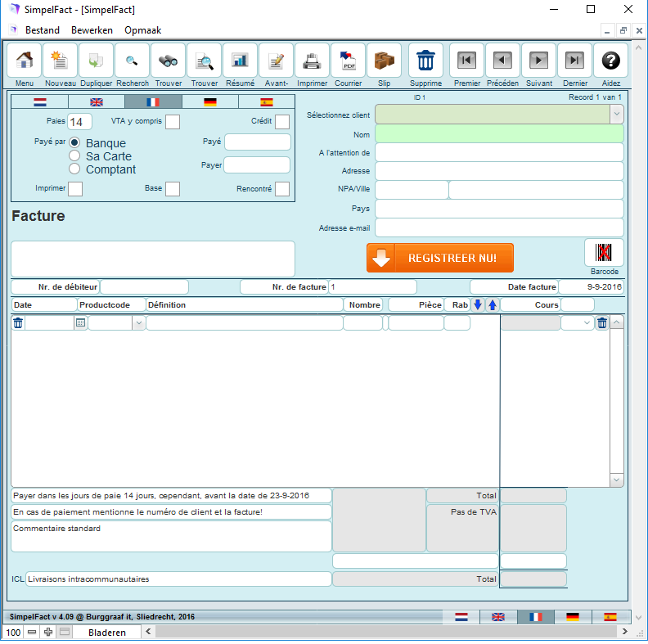Select the Sa Carte payment option
Screen dimensions: 648x644
point(74,156)
